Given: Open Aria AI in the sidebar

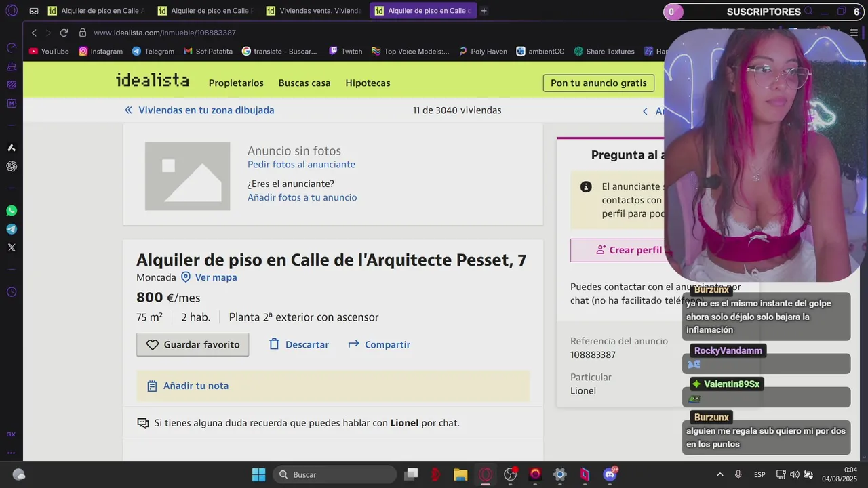Looking at the screenshot, I should click(12, 148).
